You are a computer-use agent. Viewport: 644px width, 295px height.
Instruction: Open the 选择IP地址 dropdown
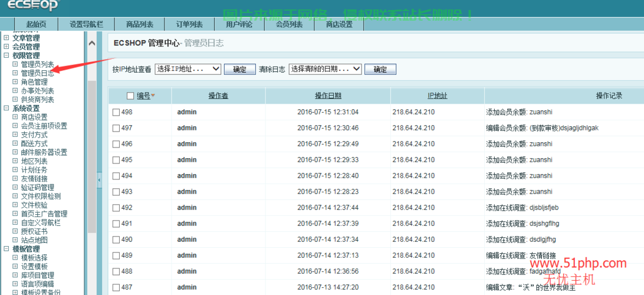point(188,69)
